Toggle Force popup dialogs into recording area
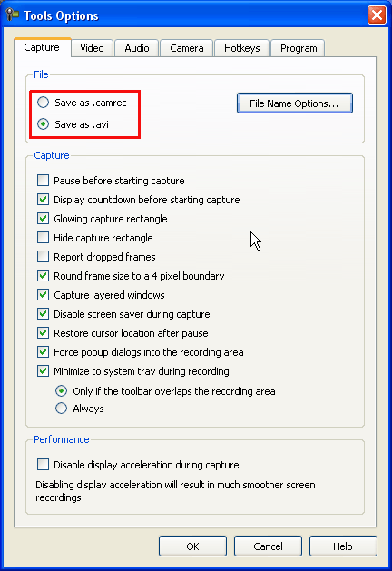This screenshot has width=392, height=571. [43, 352]
